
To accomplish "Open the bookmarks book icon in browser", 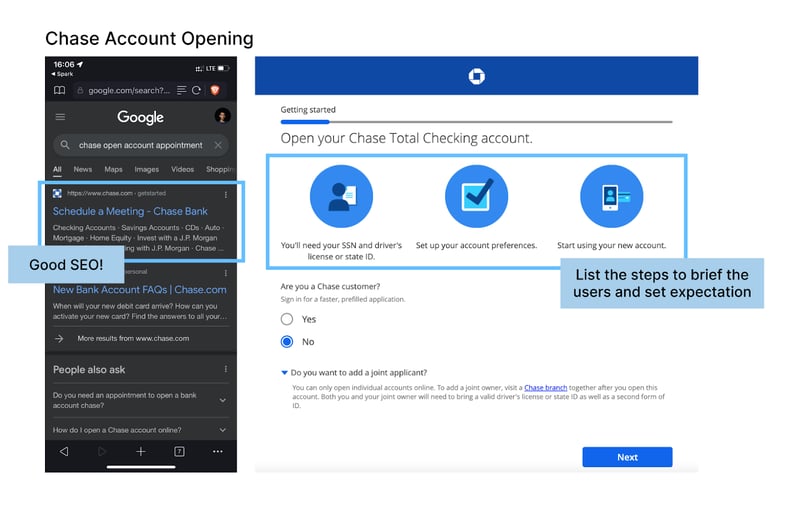I will coord(60,90).
